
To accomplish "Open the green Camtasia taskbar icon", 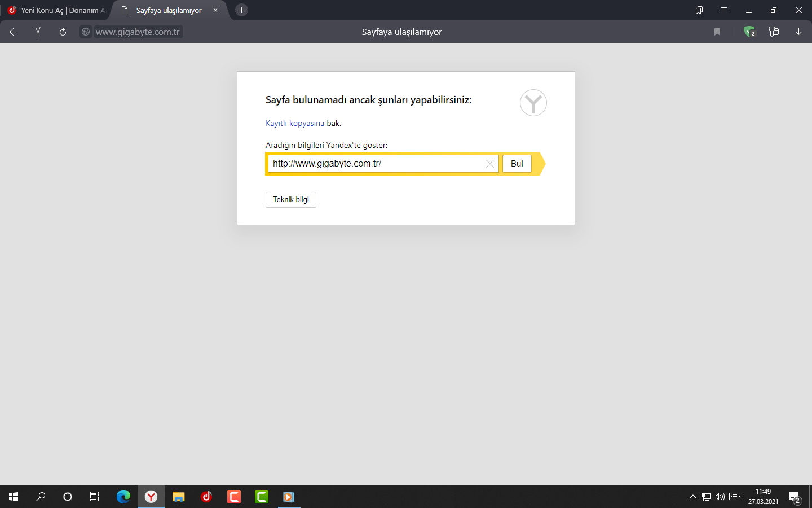I will point(262,497).
